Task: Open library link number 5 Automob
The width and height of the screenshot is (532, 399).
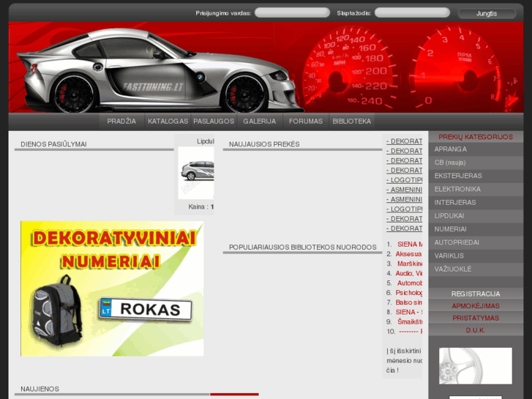Action: [410, 283]
